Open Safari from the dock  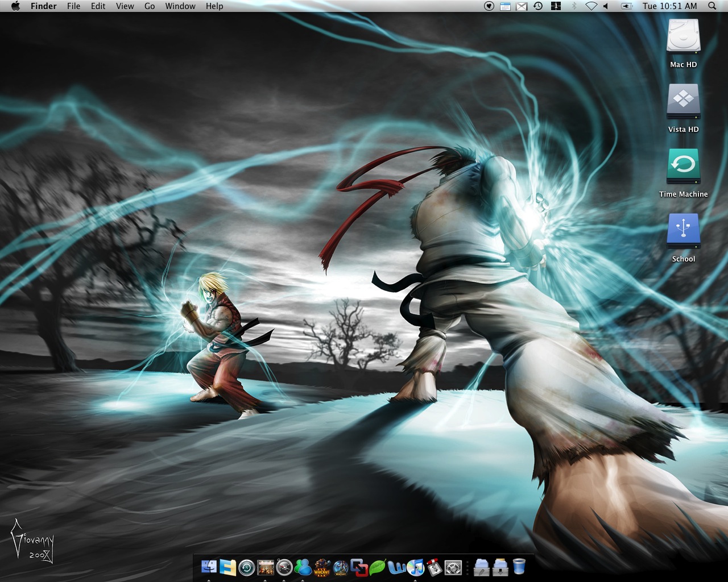284,567
